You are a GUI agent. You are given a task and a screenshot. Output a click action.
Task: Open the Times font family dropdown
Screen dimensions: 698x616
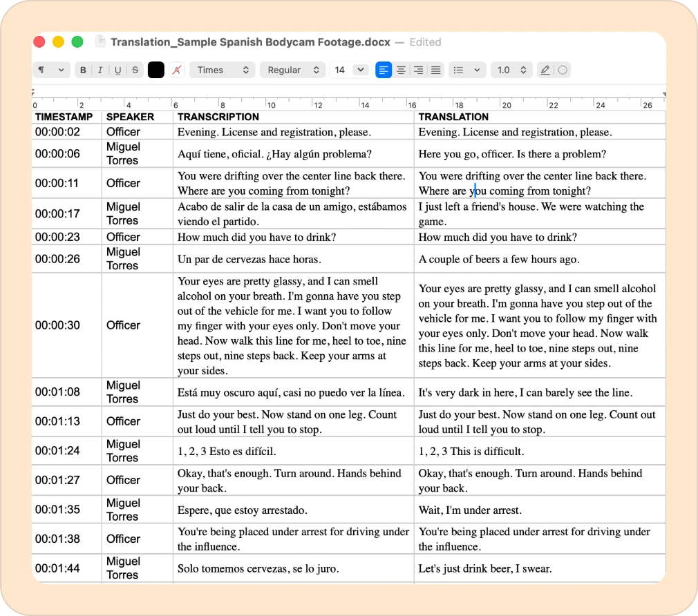coord(222,70)
